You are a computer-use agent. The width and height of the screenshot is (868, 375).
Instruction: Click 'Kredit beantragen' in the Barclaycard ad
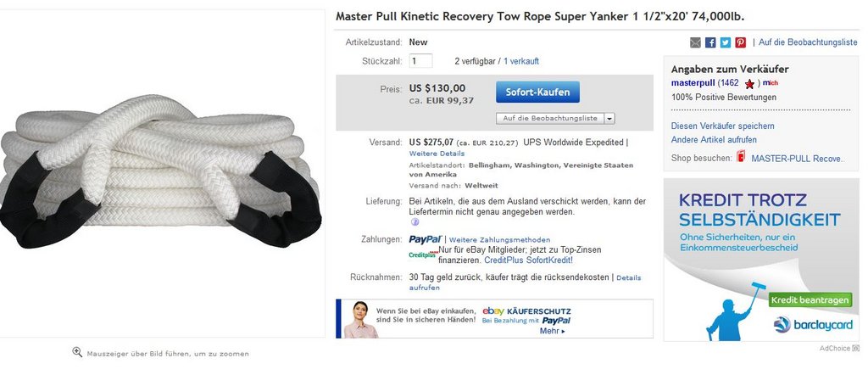810,300
